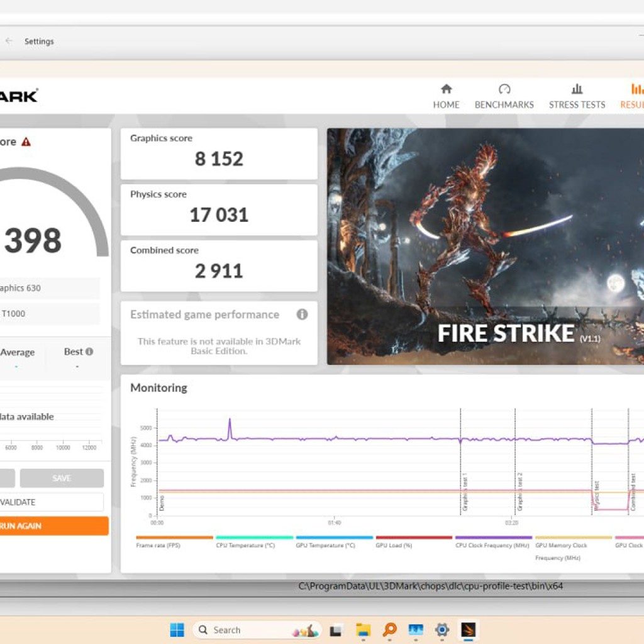This screenshot has height=644, width=644.
Task: Click the Combined score value 2 911
Action: click(219, 270)
